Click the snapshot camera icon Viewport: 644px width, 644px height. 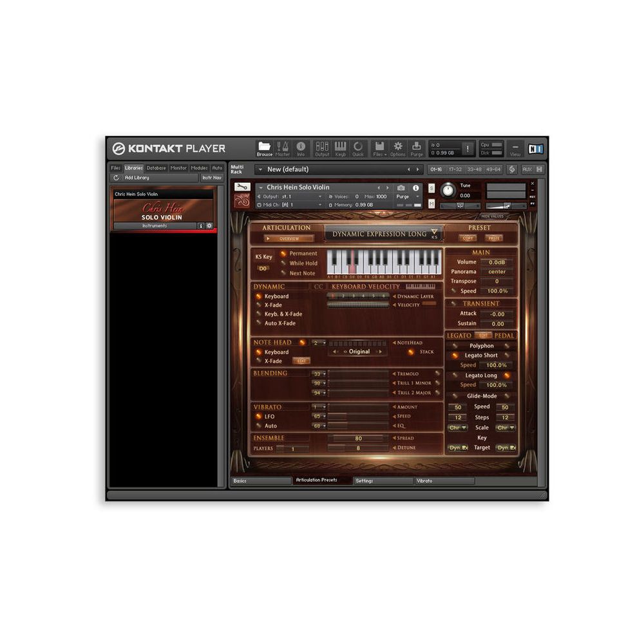tap(401, 187)
